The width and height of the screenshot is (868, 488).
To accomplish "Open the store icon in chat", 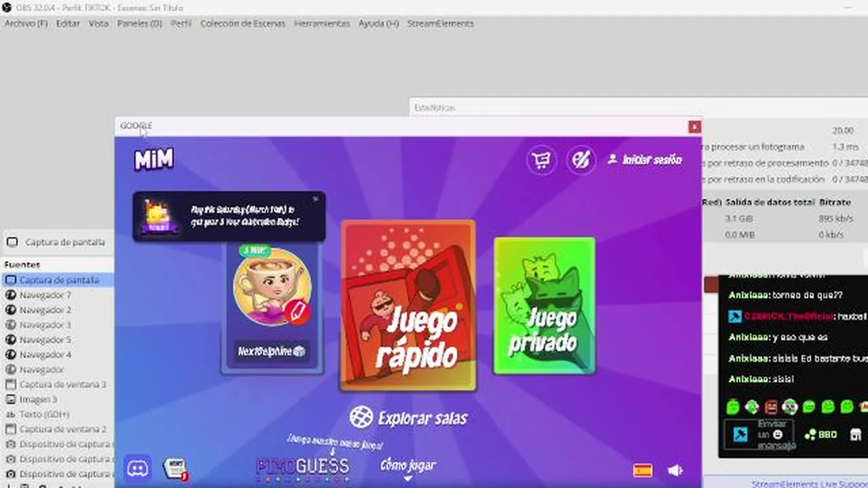I will 856,434.
